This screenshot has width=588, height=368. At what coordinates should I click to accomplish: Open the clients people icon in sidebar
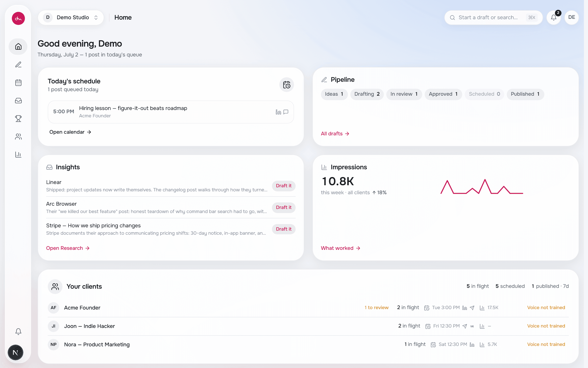point(18,137)
